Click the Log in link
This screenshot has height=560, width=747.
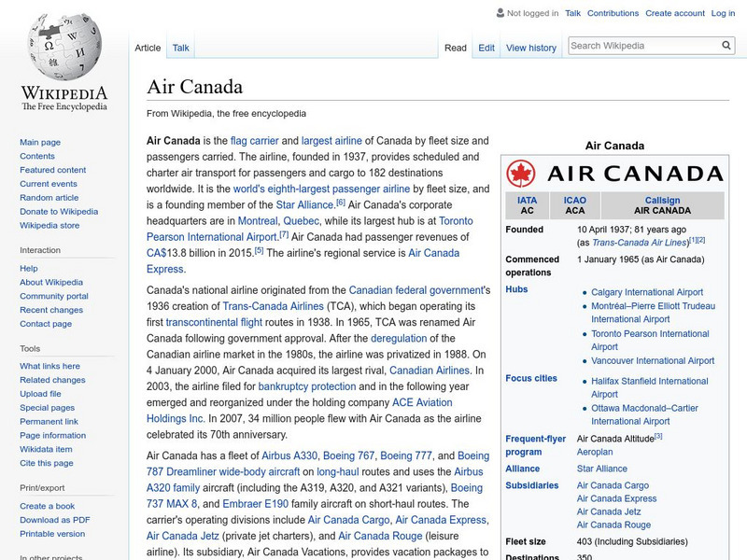[x=723, y=13]
